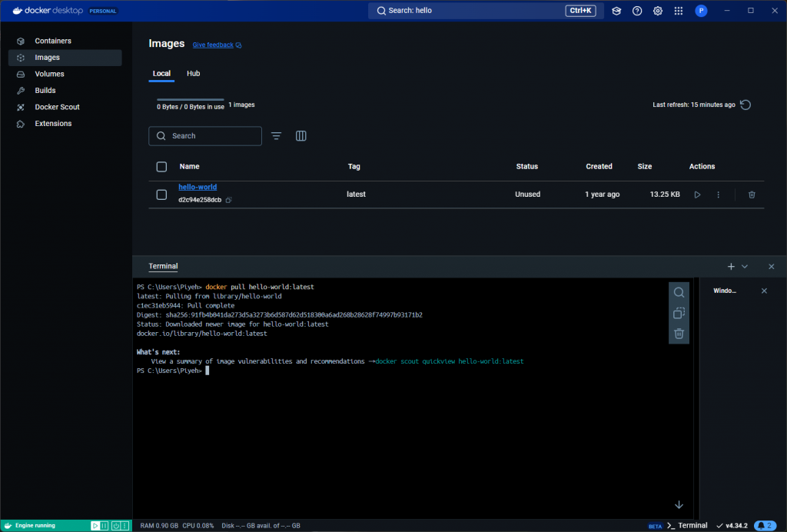This screenshot has width=787, height=532.
Task: Open engine more options menu
Action: tap(125, 526)
